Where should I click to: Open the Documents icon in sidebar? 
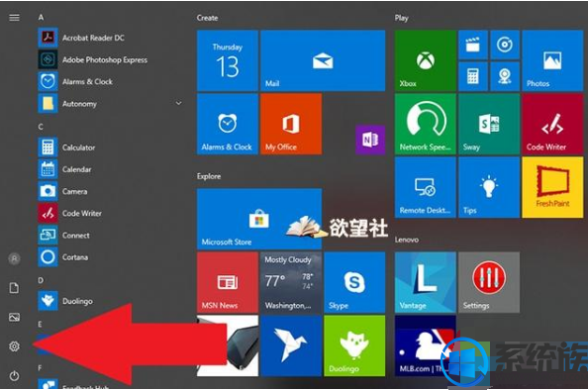[x=14, y=288]
